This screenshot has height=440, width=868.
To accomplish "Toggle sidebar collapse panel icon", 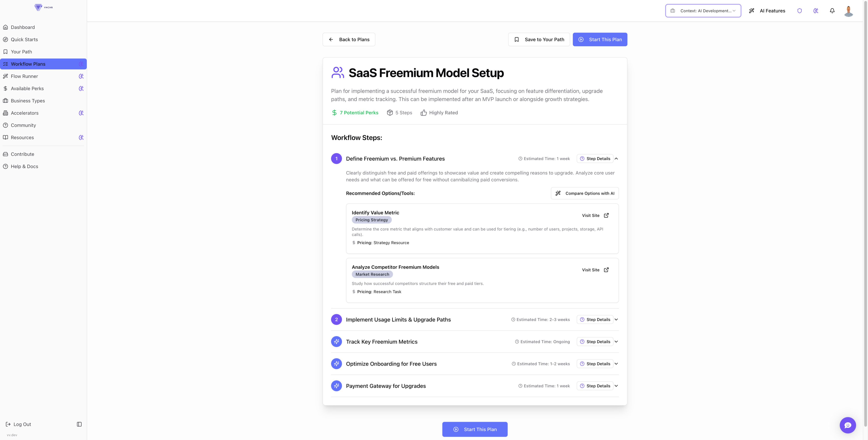I will (x=79, y=425).
